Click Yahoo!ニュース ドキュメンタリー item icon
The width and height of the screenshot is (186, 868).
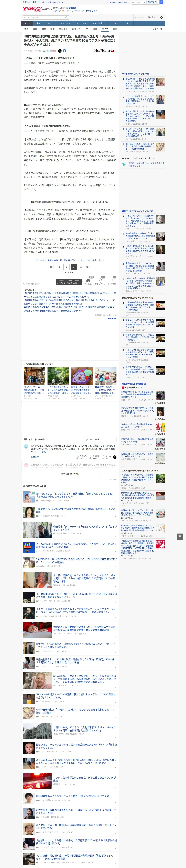coord(124,164)
